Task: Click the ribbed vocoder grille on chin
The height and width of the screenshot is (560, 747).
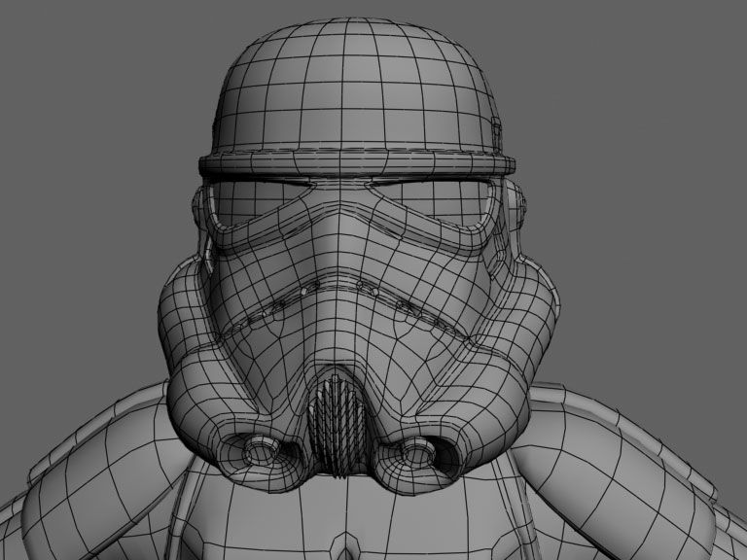Action: point(337,425)
